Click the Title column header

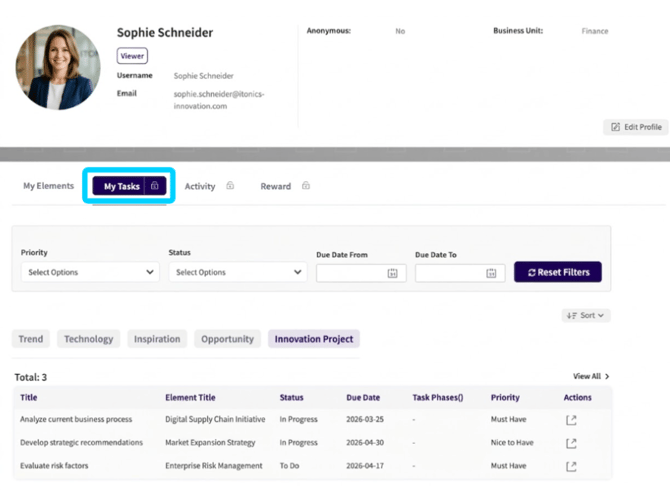(x=29, y=397)
